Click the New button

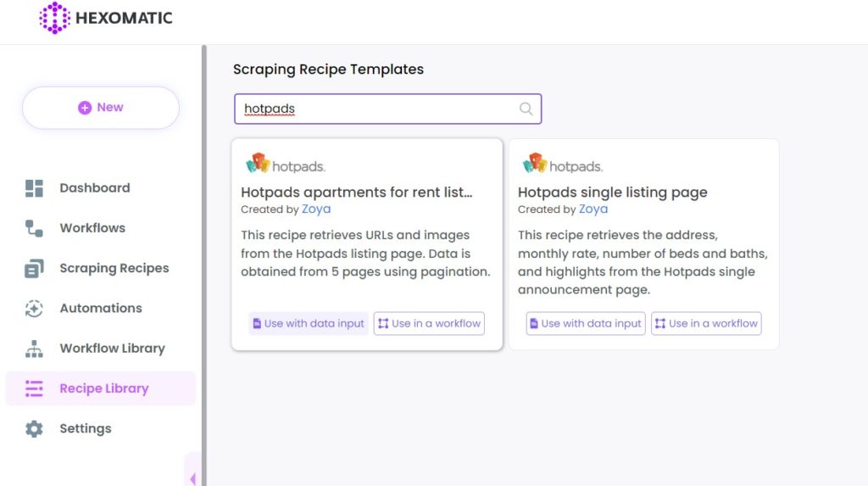coord(101,108)
